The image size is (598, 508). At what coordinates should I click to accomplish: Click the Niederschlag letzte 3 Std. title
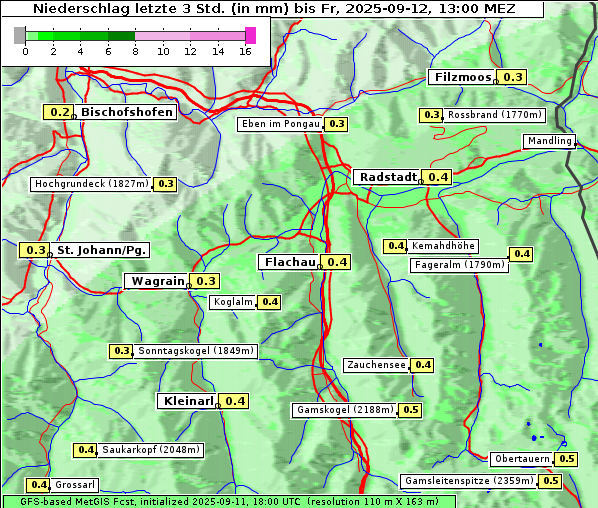[x=273, y=8]
